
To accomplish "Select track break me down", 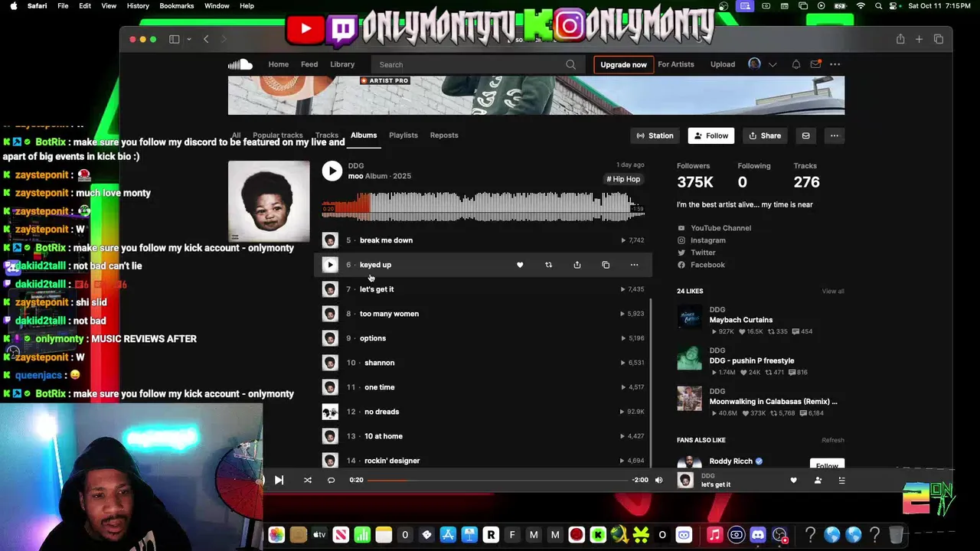I will click(386, 240).
